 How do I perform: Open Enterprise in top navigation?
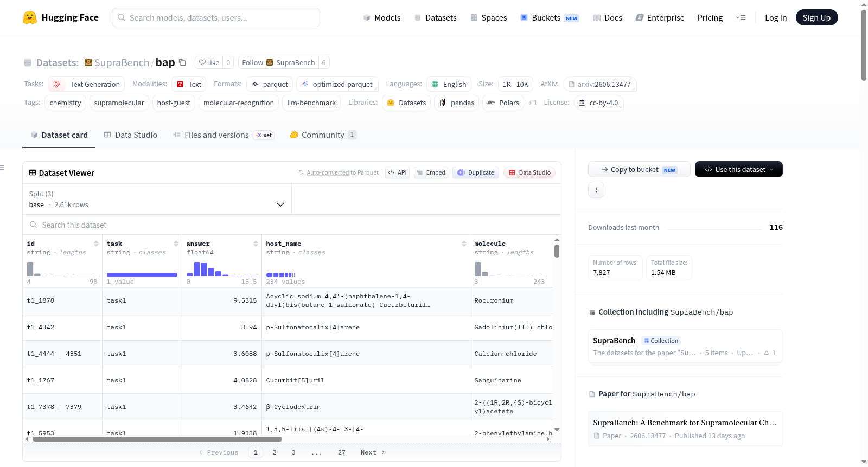660,17
